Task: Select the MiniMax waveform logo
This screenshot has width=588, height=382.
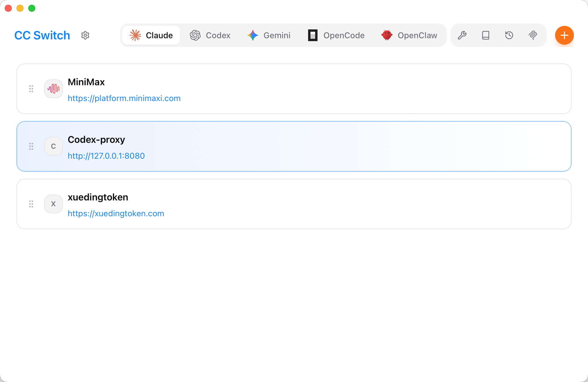Action: (x=54, y=89)
